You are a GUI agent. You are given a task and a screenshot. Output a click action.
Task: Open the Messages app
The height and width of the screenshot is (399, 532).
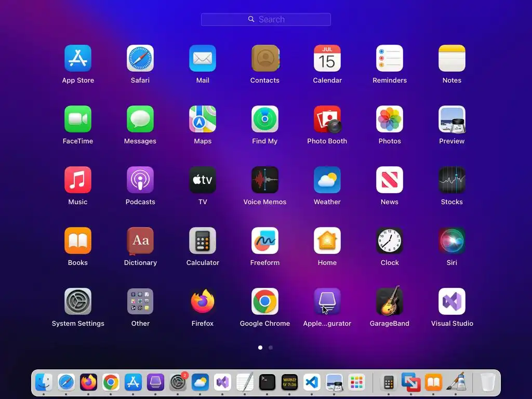tap(140, 119)
